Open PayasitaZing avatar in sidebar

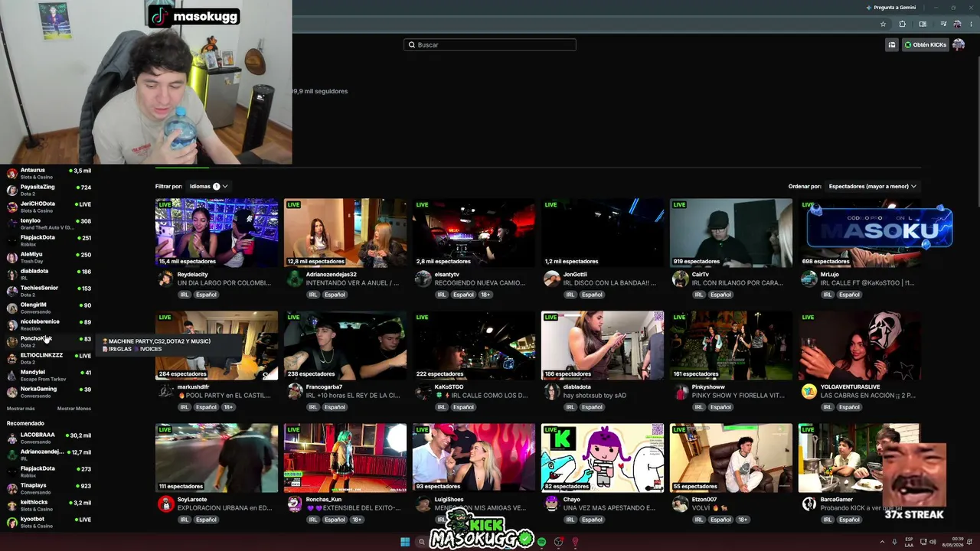click(x=11, y=190)
